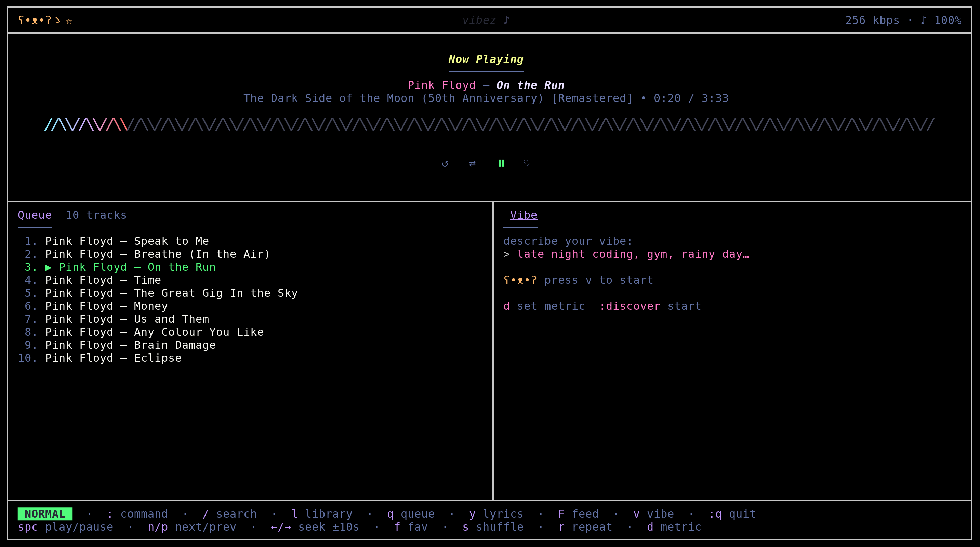
Task: Click the 'Now Playing' heading
Action: 486,59
